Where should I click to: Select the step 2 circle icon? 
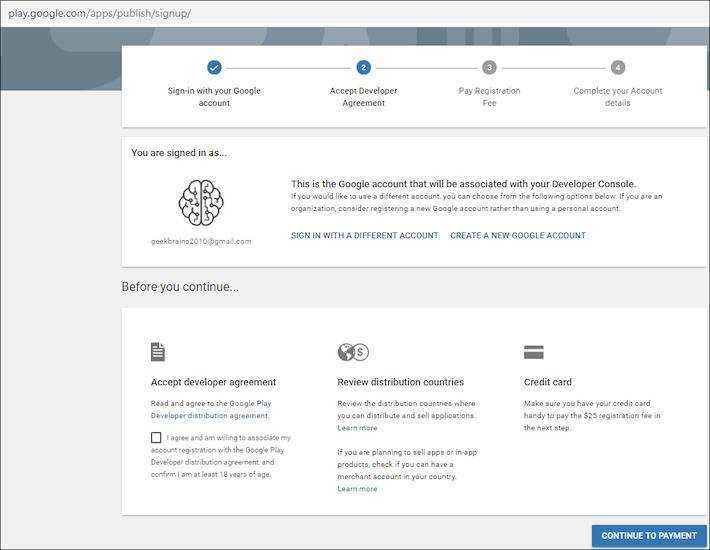363,67
